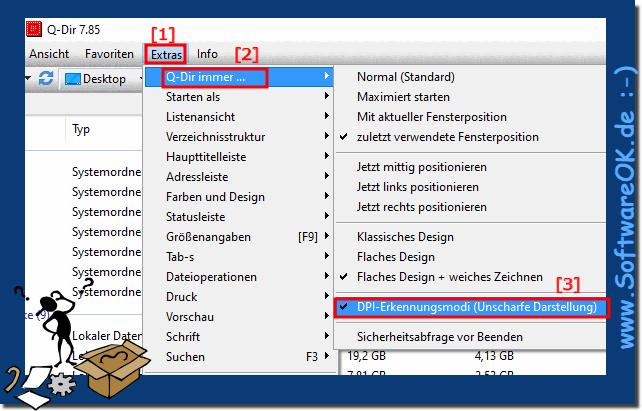Open the Desktop address dropdown

[141, 79]
